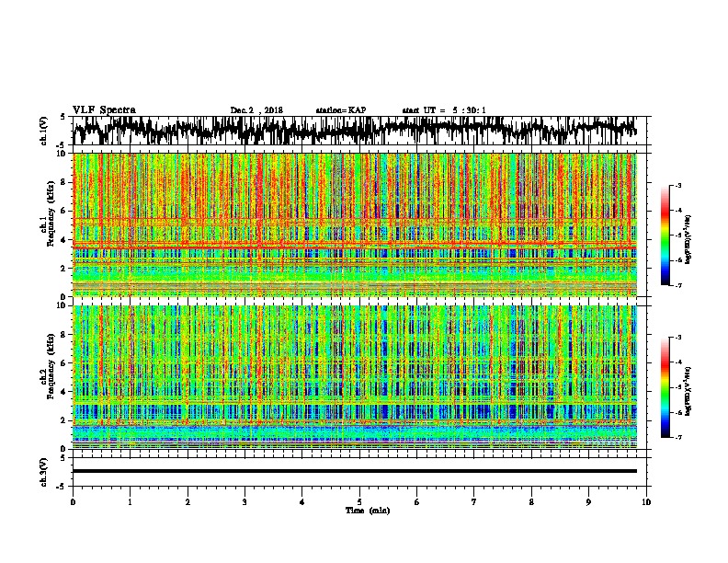This screenshot has height=563, width=728.
Task: Click the "start UT = 5 :30: 1" text
Action: [x=444, y=110]
